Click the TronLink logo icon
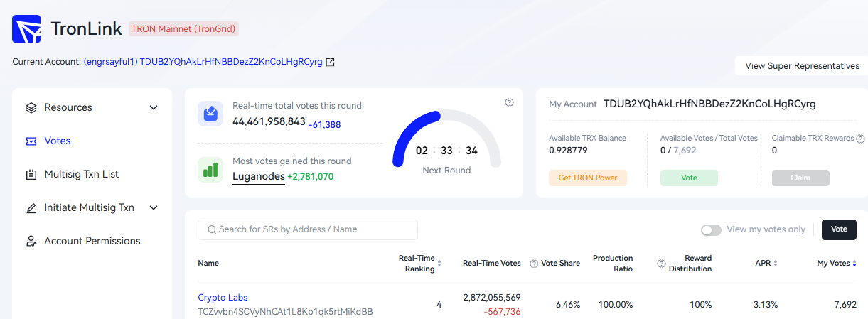 click(x=26, y=29)
